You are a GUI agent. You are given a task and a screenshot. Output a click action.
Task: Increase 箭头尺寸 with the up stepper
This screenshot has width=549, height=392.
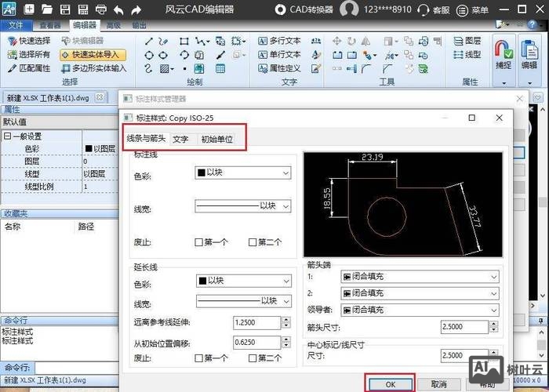coord(493,324)
